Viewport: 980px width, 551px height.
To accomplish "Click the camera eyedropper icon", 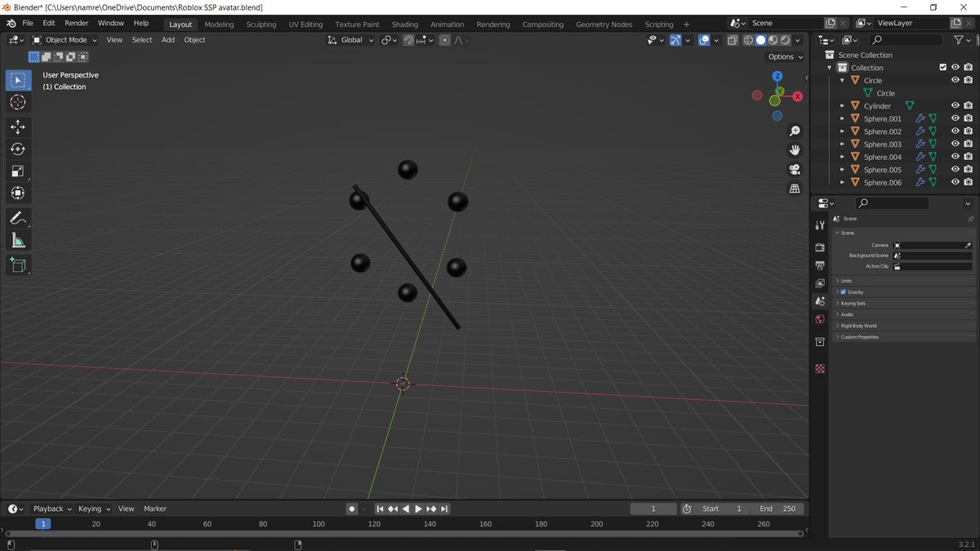I will (969, 245).
